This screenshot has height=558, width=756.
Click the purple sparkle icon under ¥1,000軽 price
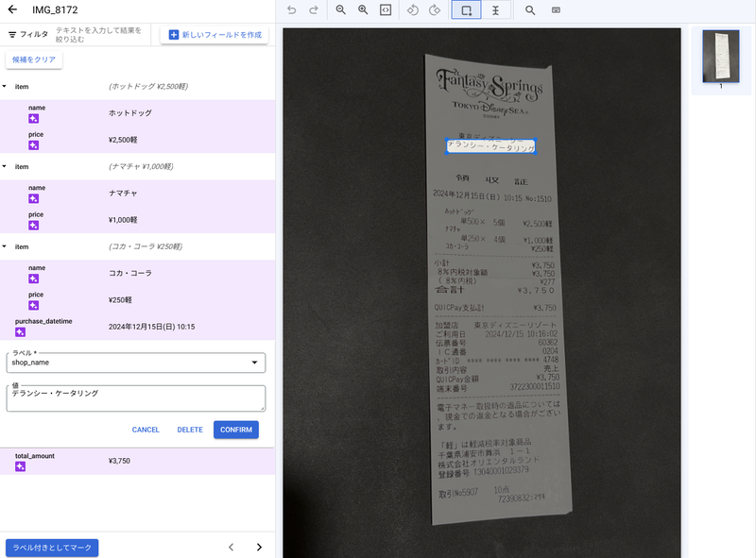34,225
